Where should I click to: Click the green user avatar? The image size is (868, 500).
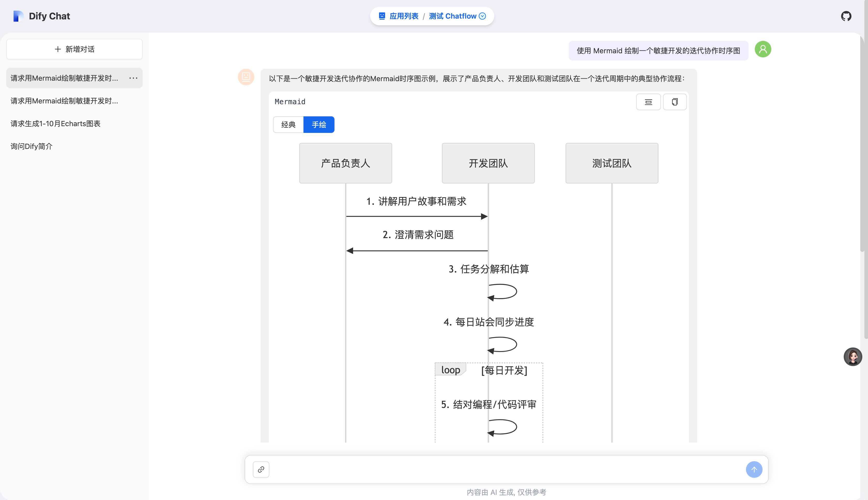(x=763, y=49)
